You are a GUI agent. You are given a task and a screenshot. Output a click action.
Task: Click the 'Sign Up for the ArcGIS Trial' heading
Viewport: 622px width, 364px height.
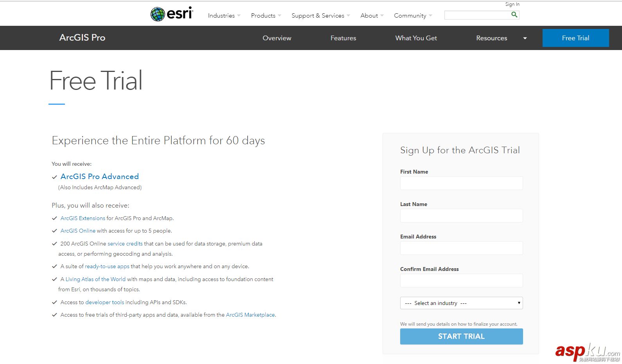(x=460, y=150)
